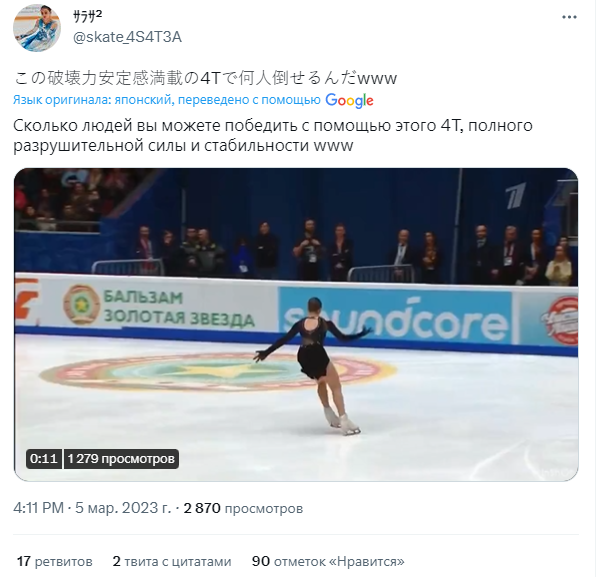The width and height of the screenshot is (612, 577).
Task: Play the figure skating video
Action: coord(296,324)
